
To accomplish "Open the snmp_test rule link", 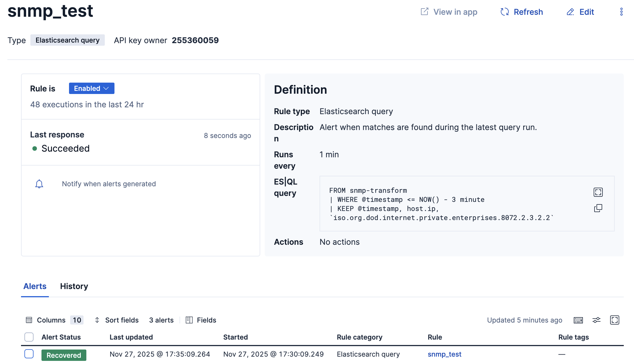I will point(444,354).
